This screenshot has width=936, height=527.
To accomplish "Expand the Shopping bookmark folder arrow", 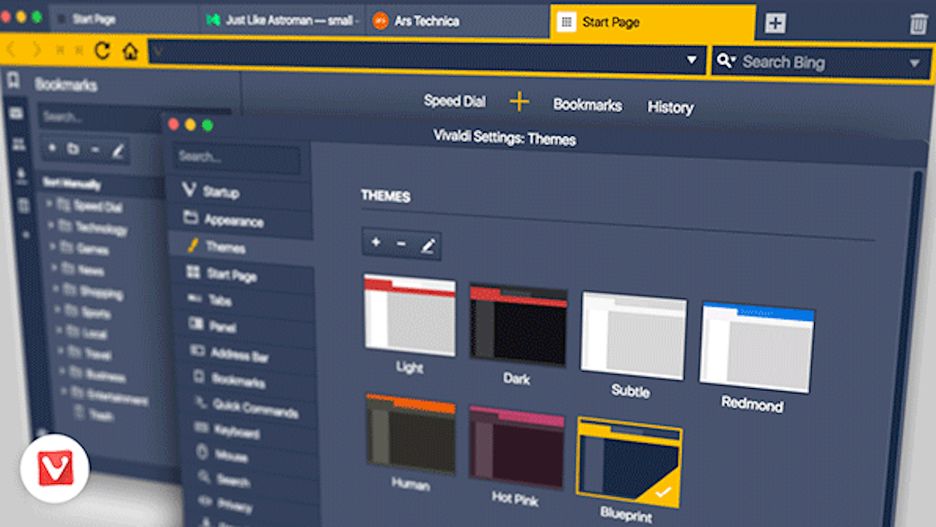I will [x=56, y=288].
